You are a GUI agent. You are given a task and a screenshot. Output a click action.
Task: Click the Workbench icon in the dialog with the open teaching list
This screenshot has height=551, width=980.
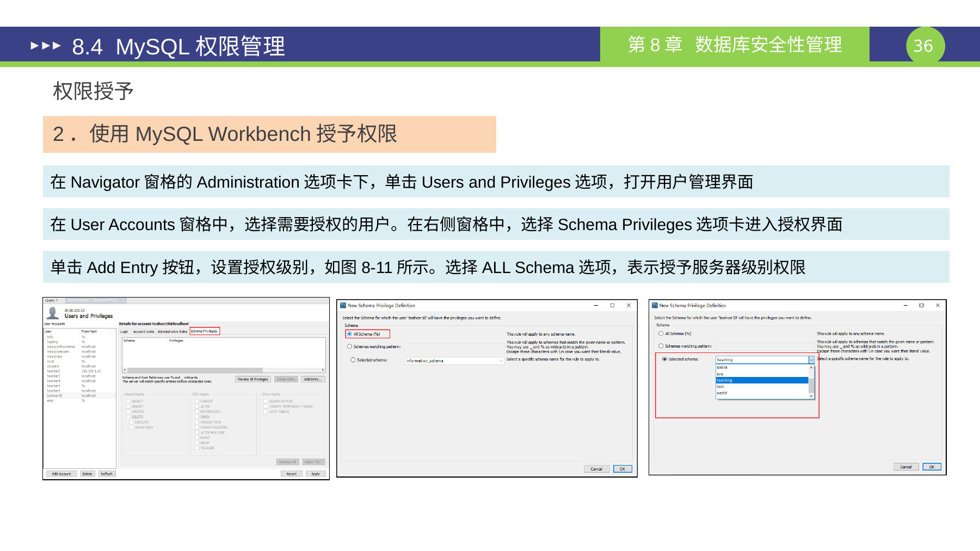pos(655,306)
